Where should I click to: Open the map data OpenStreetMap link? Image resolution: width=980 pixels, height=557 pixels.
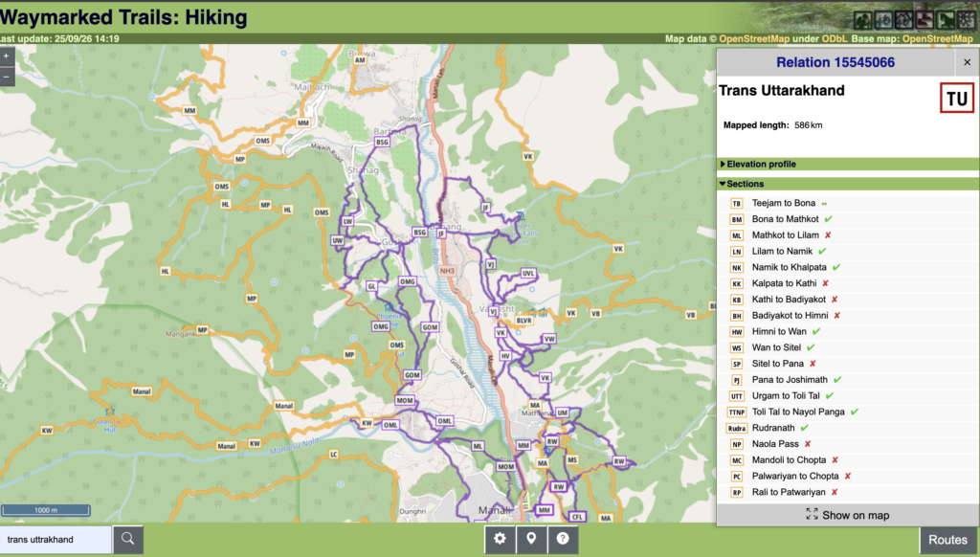coord(754,38)
